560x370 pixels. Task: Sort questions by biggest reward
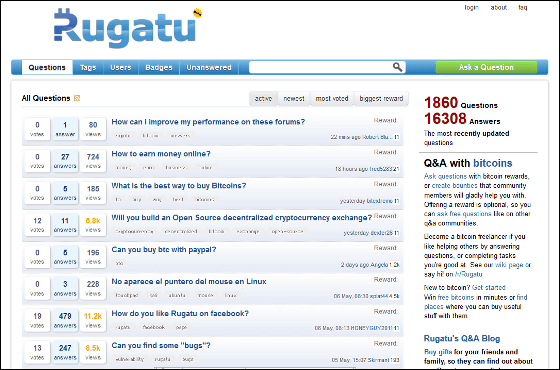381,99
